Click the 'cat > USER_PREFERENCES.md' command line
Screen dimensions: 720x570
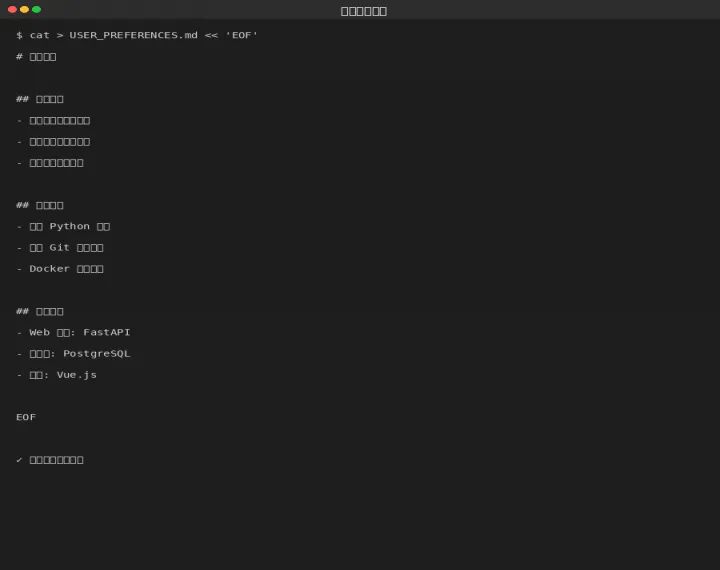tap(137, 35)
